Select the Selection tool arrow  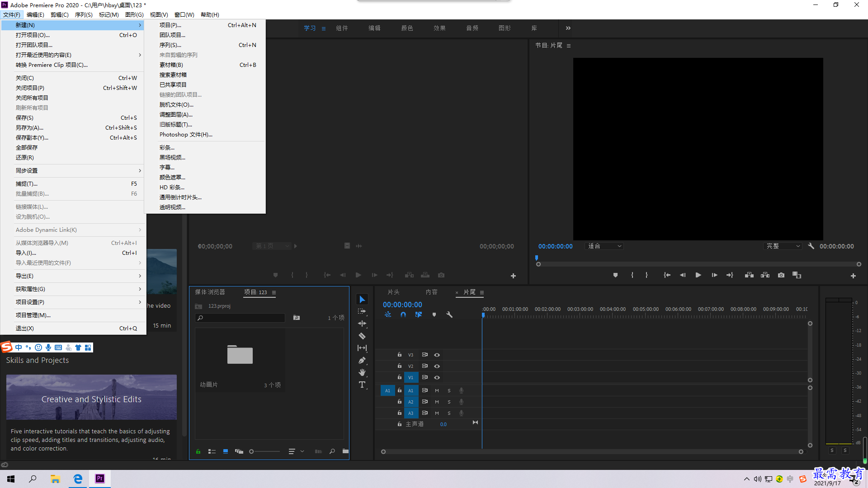(x=362, y=300)
